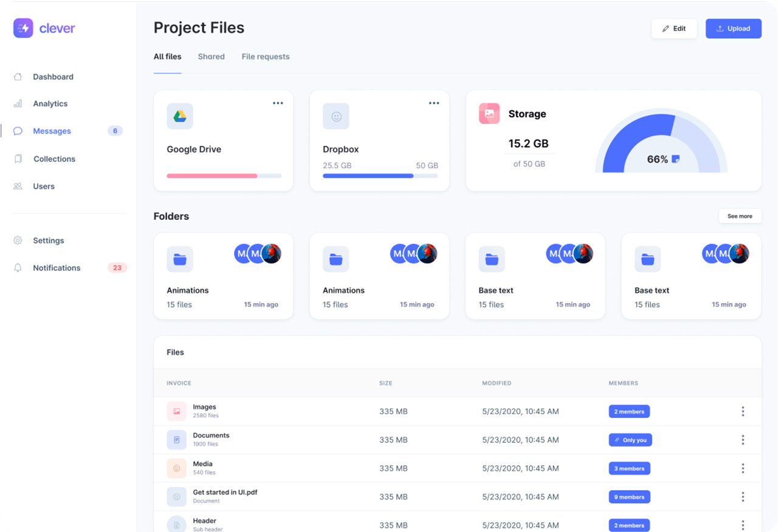Screen dimensions: 778x532
Task: Click the blue Documents file type icon
Action: click(177, 440)
